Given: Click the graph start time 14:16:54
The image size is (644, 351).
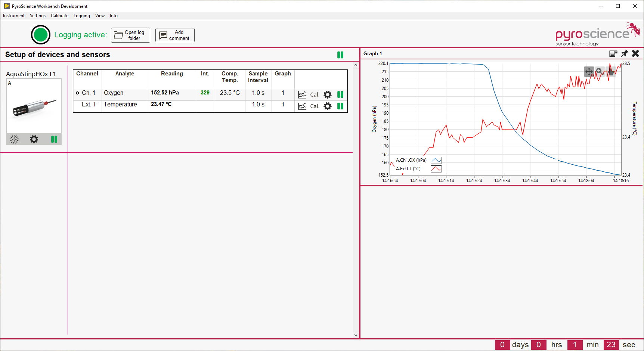Looking at the screenshot, I should tap(390, 181).
